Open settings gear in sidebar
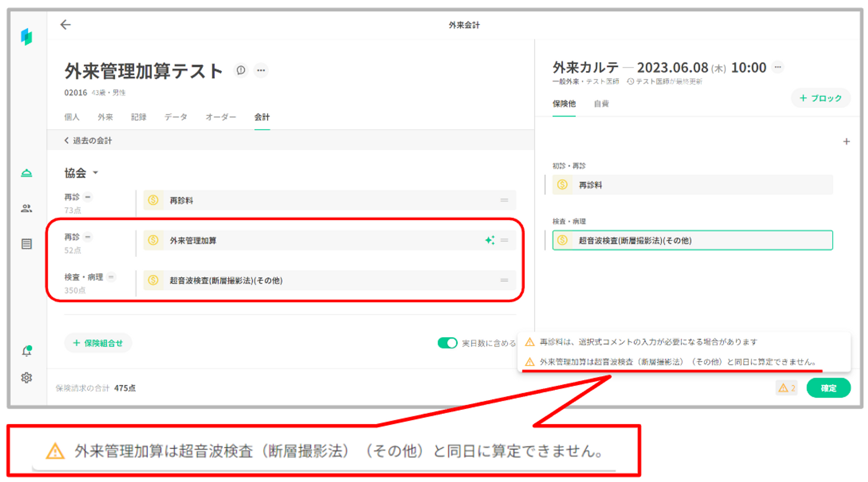This screenshot has width=868, height=482. click(26, 378)
